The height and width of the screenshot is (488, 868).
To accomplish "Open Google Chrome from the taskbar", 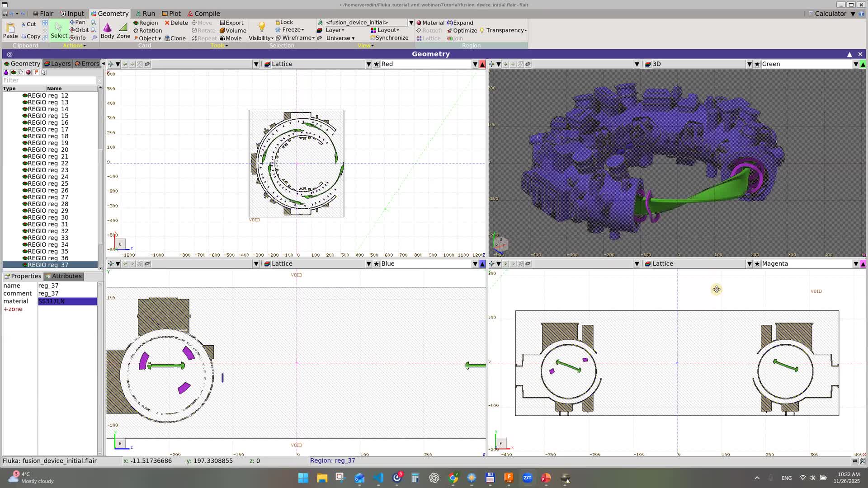I will 453,478.
